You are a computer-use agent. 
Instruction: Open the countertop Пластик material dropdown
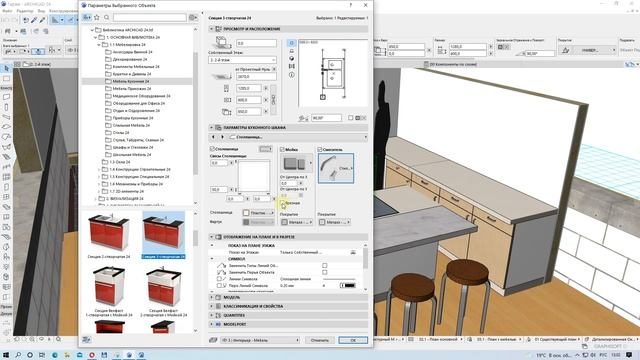click(258, 213)
